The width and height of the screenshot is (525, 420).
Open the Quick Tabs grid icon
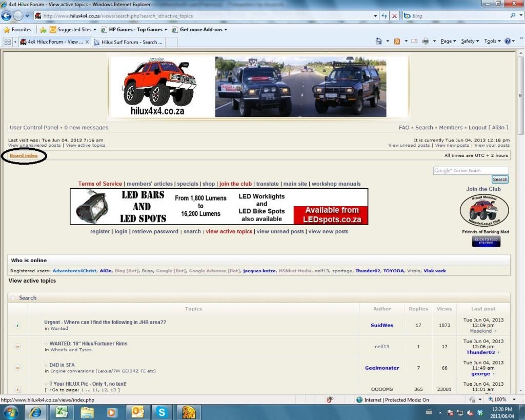click(x=7, y=42)
